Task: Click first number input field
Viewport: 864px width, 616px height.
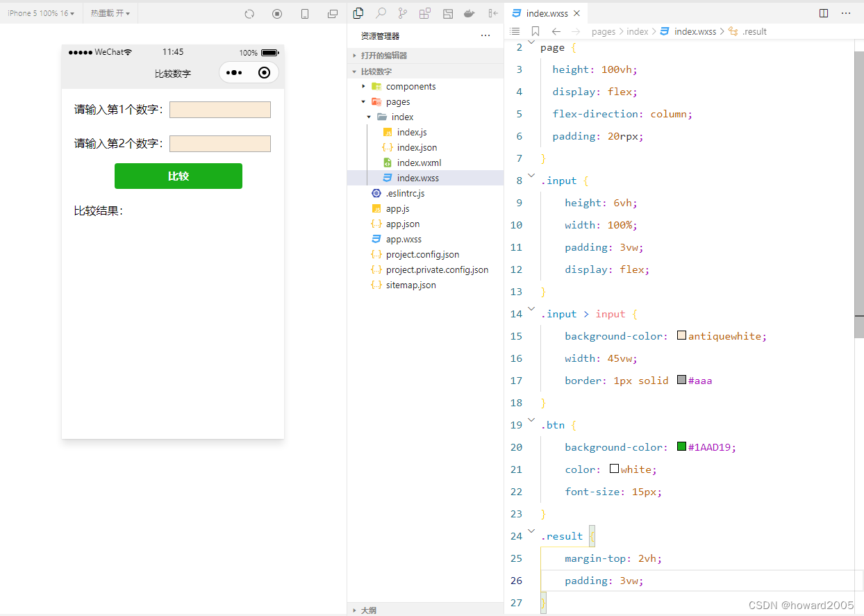Action: 220,110
